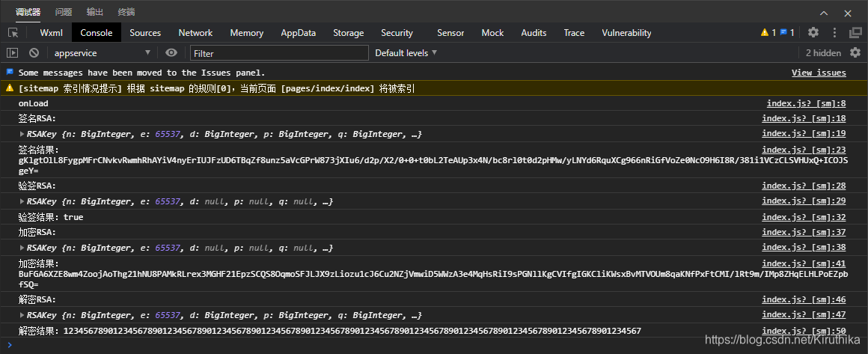Click the onLoad log message

click(x=33, y=103)
